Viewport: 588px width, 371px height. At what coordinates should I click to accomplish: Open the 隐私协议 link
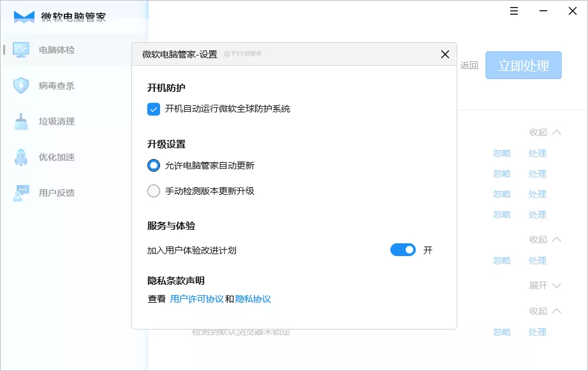pos(254,298)
